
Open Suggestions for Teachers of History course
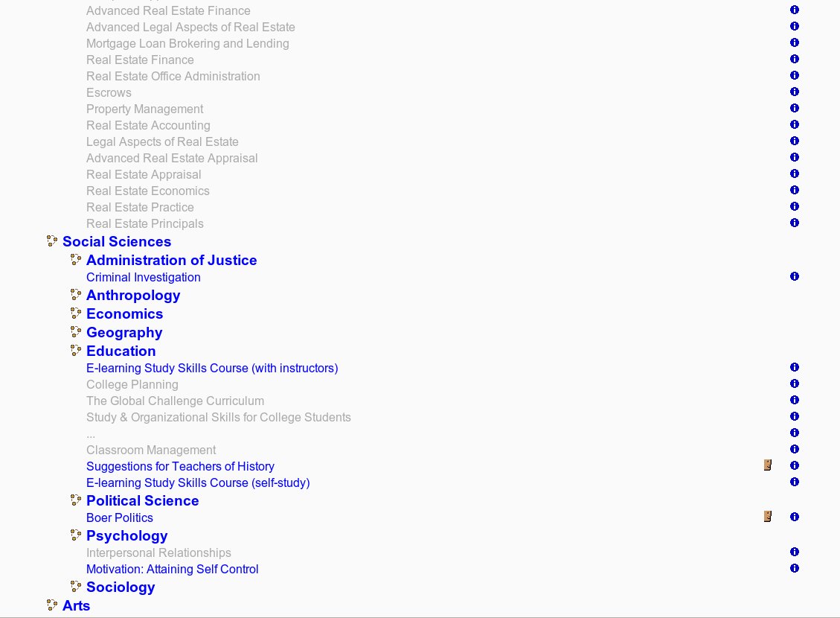coord(181,466)
